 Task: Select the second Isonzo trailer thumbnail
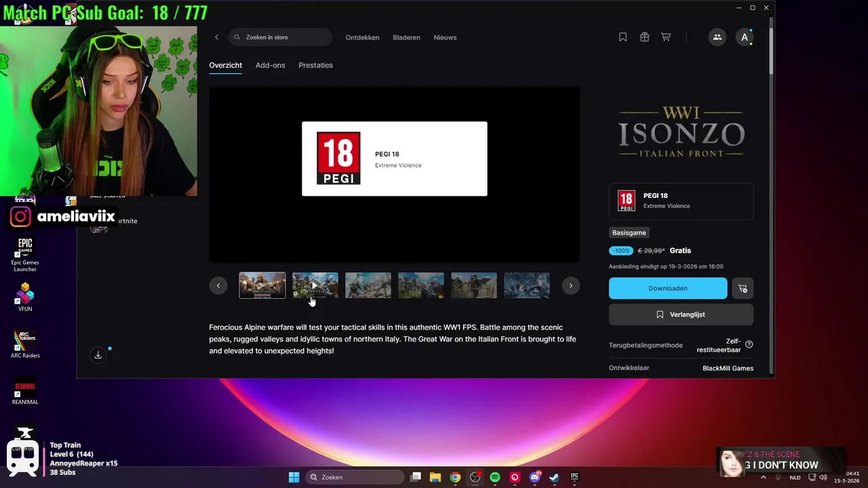tap(315, 285)
